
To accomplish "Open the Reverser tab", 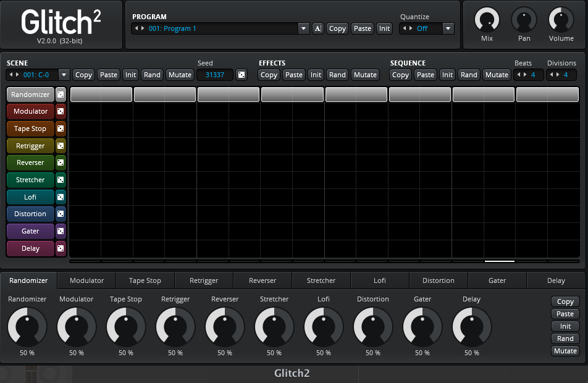I will [x=262, y=280].
